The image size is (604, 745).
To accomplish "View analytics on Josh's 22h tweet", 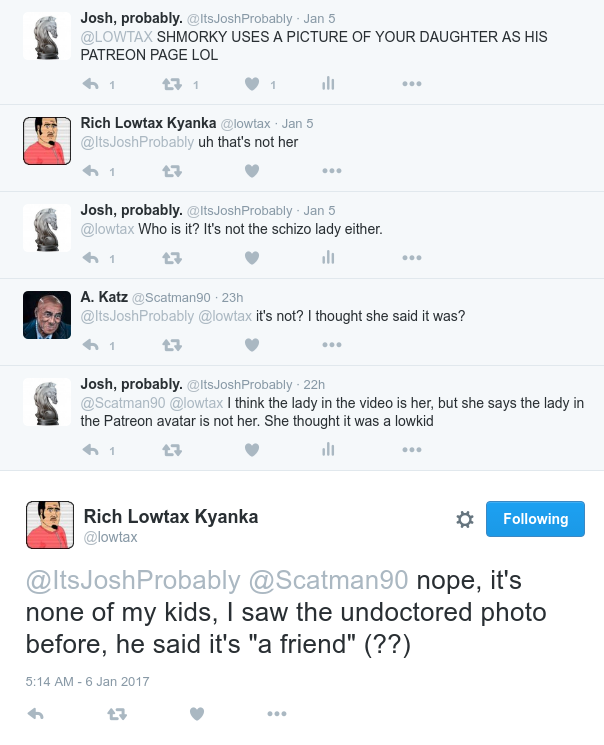I will [328, 449].
